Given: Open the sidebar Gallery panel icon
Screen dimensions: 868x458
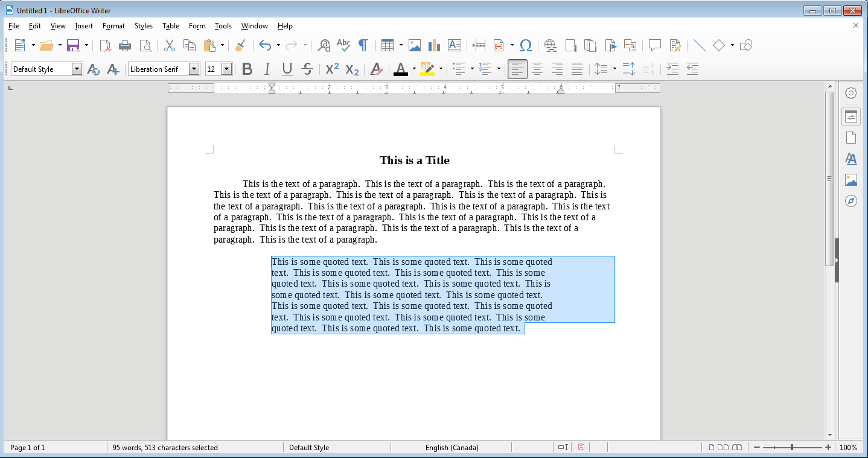Looking at the screenshot, I should pyautogui.click(x=851, y=180).
